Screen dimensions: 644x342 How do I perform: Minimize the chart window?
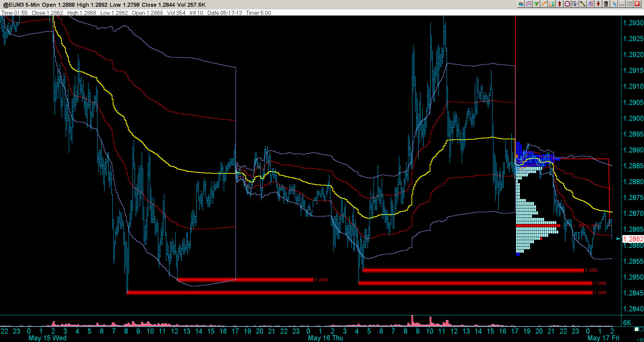coord(622,4)
